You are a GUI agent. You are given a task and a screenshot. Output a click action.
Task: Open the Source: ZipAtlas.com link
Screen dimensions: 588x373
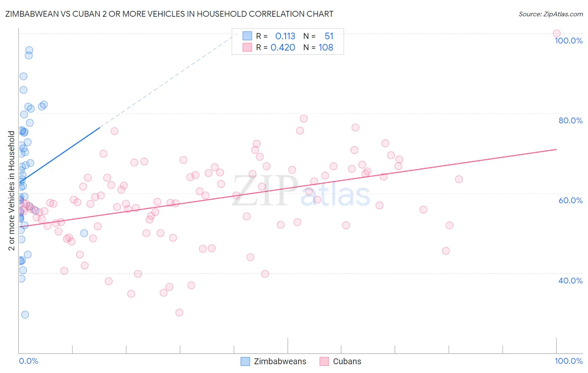(x=551, y=14)
